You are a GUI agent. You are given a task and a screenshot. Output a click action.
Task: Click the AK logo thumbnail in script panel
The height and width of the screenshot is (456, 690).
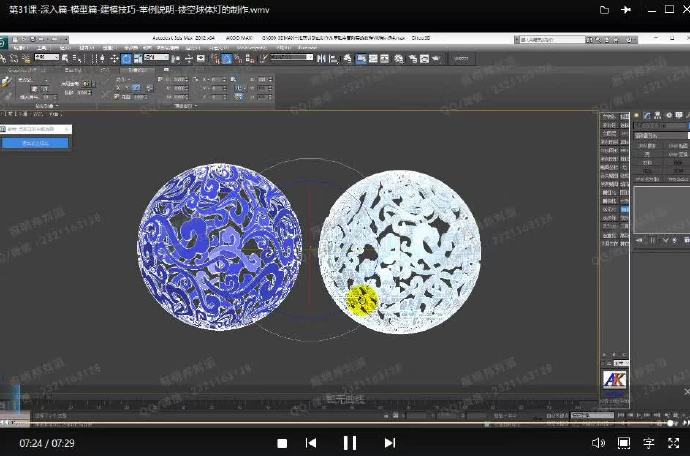click(x=614, y=379)
